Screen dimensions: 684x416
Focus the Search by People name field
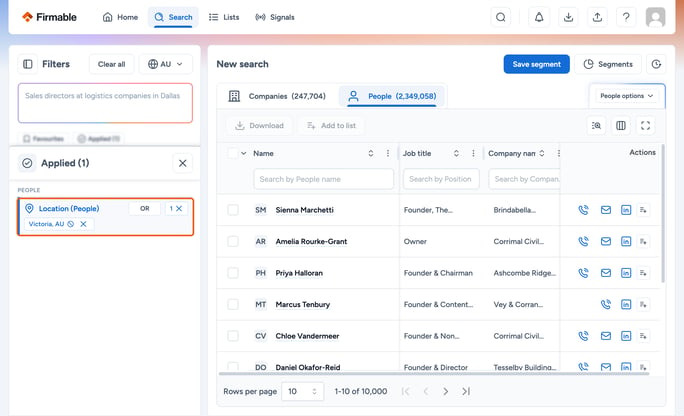tap(323, 179)
